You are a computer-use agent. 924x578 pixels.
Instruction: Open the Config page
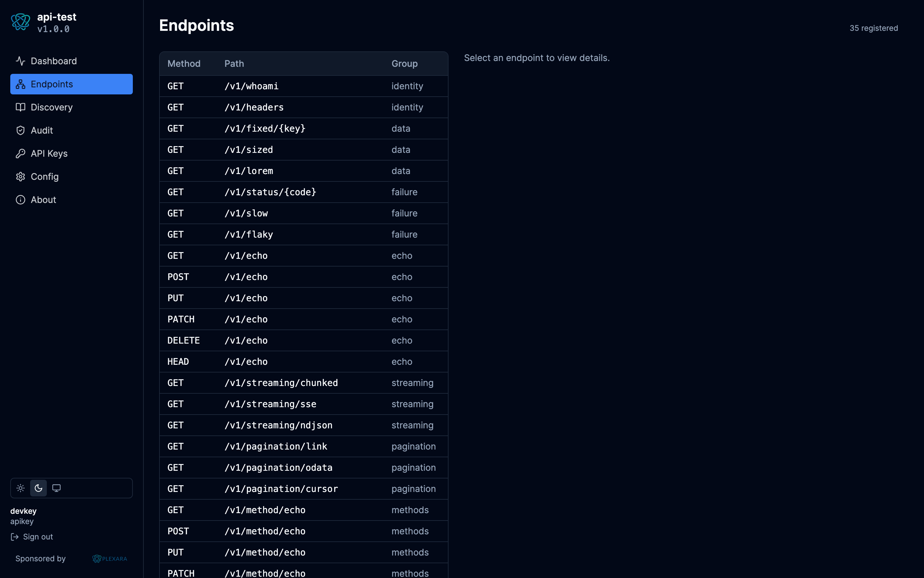(x=72, y=177)
